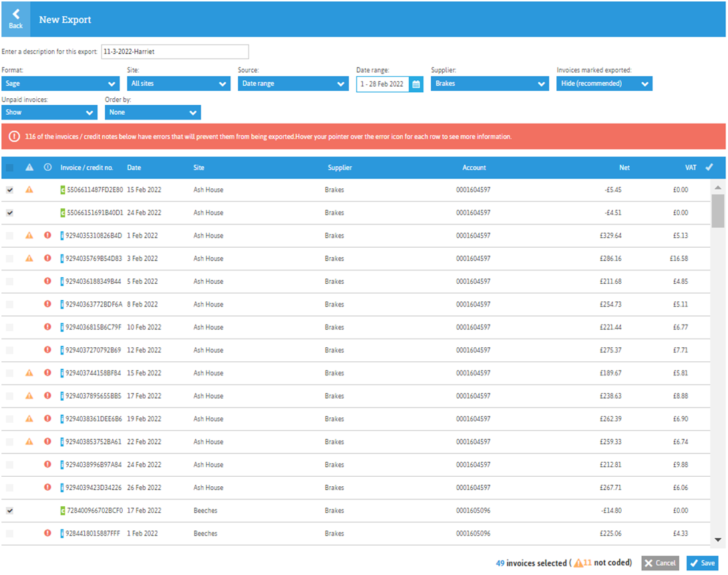Click error icon on invoice 929403853752BA61 row

pos(47,442)
